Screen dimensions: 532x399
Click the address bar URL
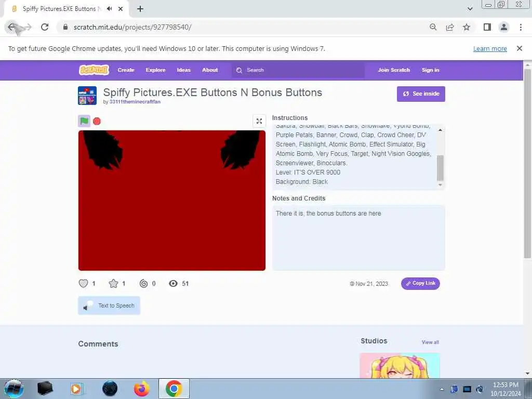click(132, 27)
